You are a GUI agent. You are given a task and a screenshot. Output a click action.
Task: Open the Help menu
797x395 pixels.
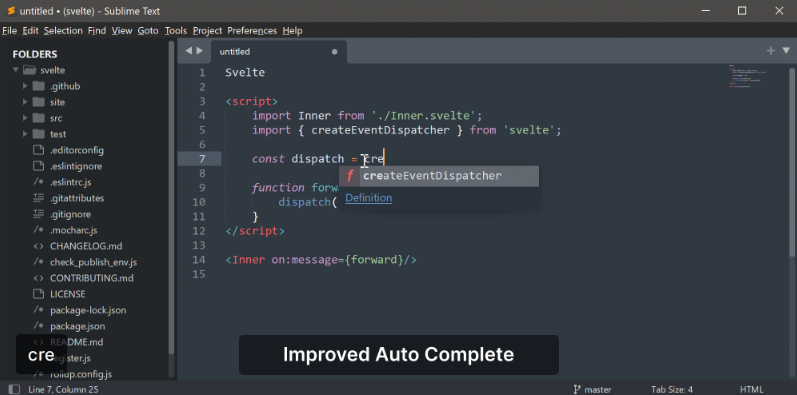pos(292,31)
